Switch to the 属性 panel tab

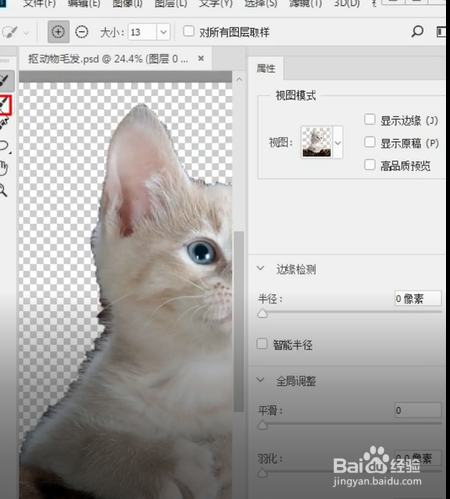[x=266, y=68]
